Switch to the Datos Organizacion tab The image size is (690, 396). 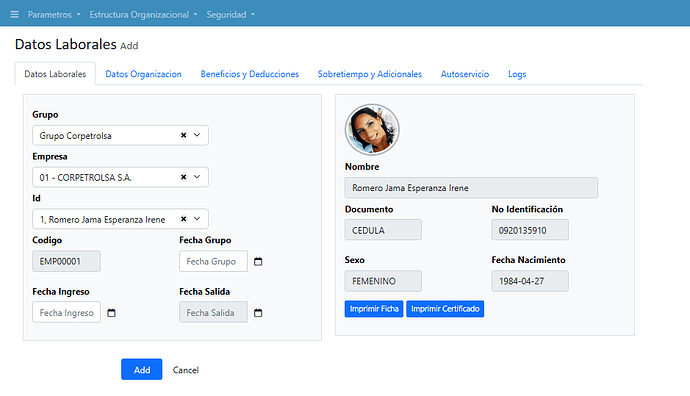point(143,74)
